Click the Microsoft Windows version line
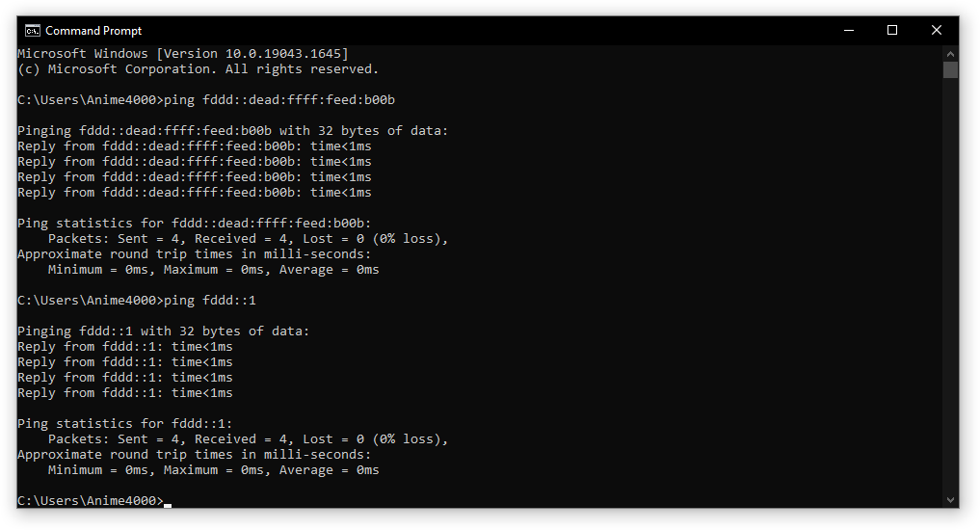980x530 pixels. coord(183,54)
